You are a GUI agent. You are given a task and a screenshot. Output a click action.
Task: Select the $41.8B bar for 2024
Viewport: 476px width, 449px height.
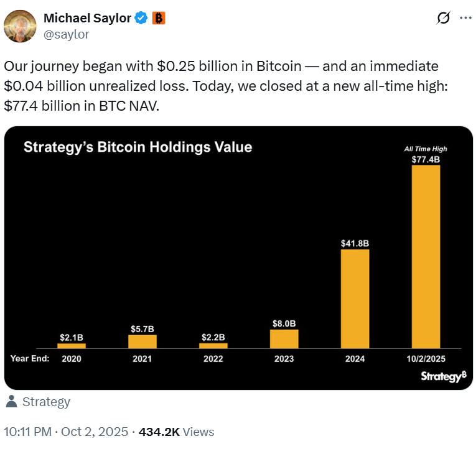(x=355, y=298)
